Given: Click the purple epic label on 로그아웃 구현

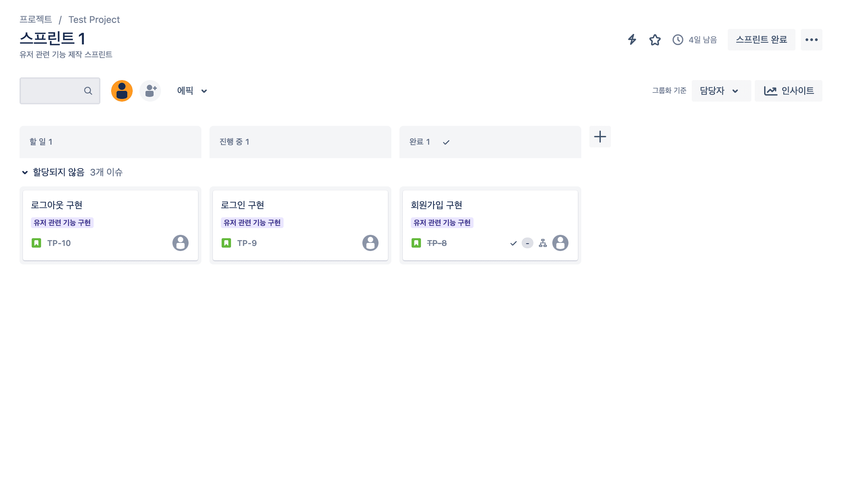Looking at the screenshot, I should click(x=62, y=222).
